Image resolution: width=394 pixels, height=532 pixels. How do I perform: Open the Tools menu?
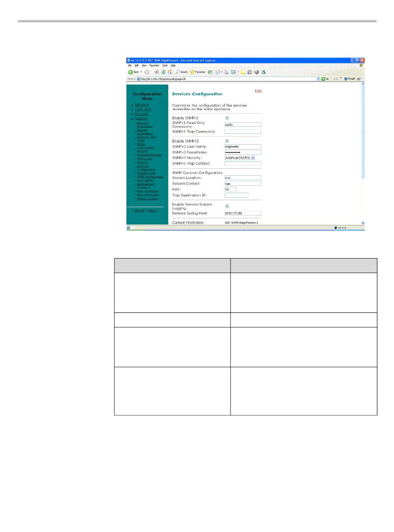pos(165,65)
